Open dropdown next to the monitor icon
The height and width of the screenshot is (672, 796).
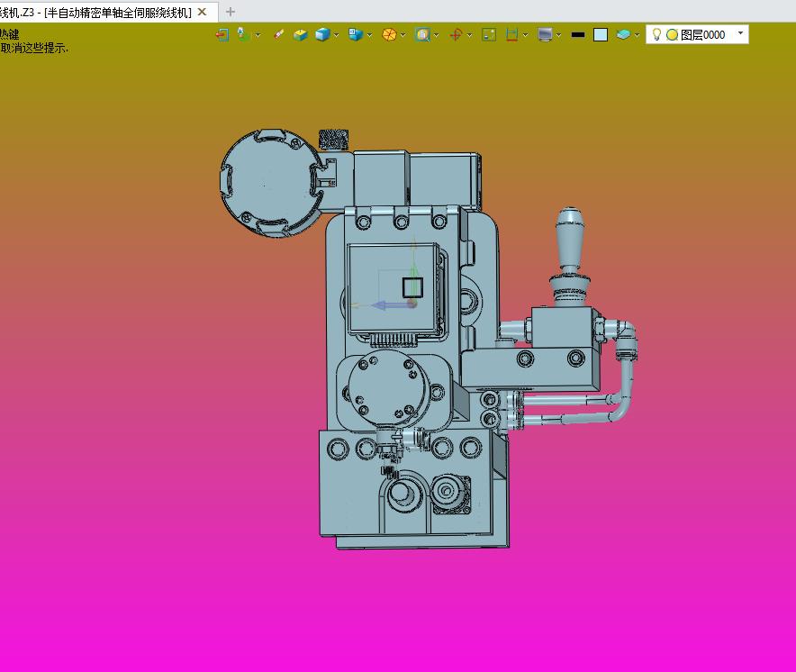point(558,35)
